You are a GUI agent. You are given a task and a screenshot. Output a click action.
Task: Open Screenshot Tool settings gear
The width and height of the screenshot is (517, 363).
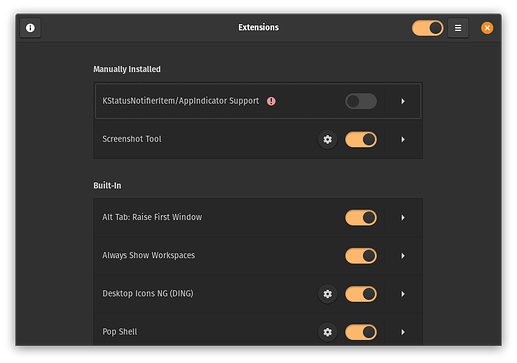tap(327, 139)
